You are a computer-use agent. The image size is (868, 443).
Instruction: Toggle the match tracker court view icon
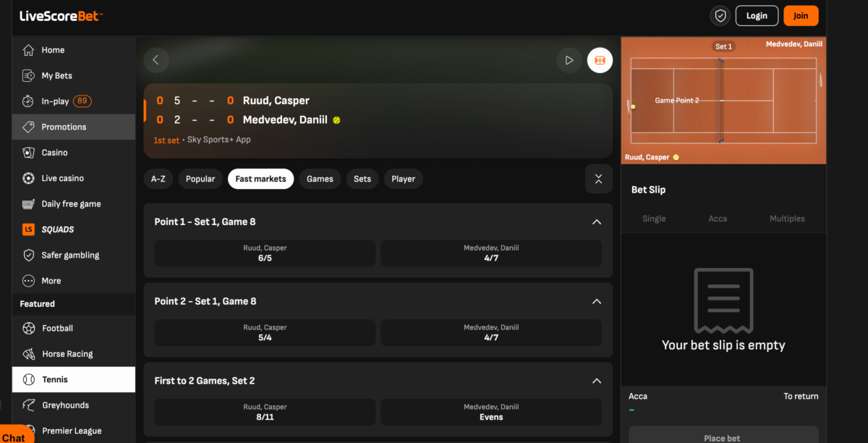pos(600,60)
